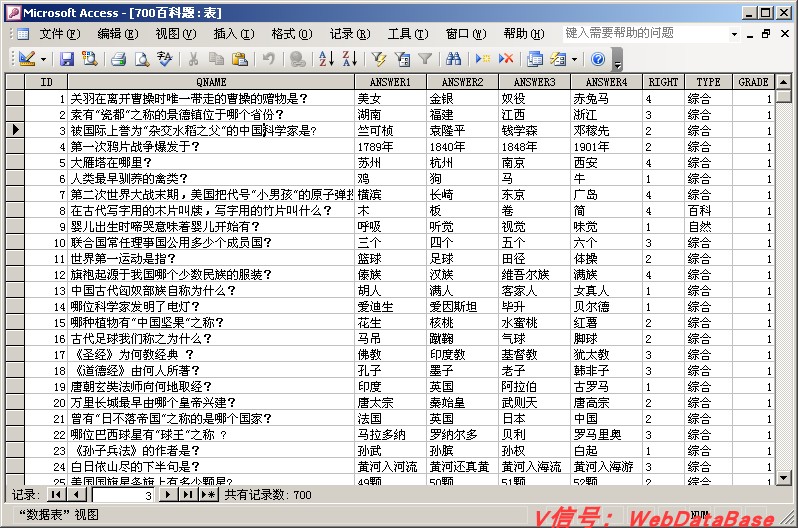The width and height of the screenshot is (798, 528).
Task: Click the Paste clipboard icon
Action: click(240, 59)
